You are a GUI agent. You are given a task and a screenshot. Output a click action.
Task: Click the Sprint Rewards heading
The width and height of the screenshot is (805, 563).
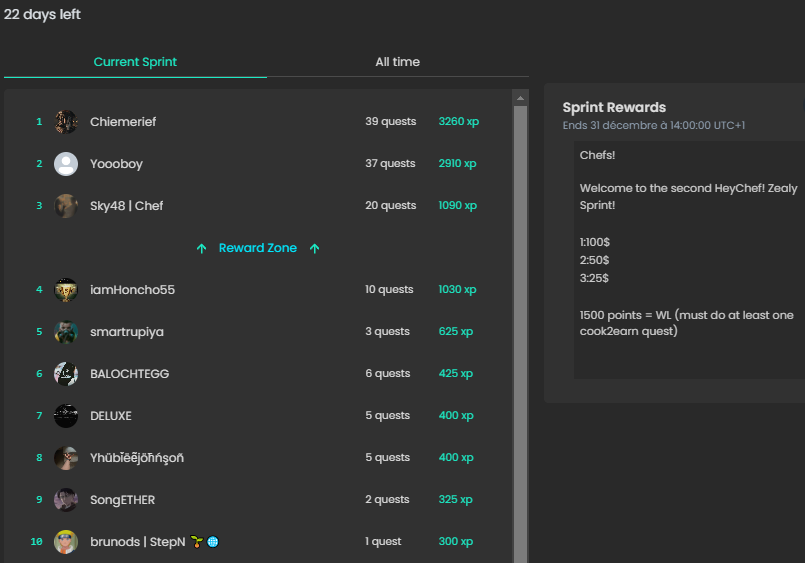(x=614, y=107)
